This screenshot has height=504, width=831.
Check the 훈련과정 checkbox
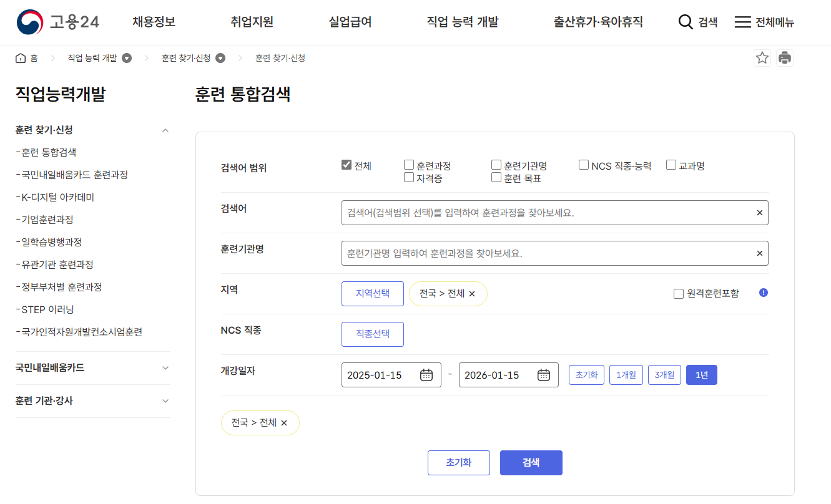click(x=409, y=165)
